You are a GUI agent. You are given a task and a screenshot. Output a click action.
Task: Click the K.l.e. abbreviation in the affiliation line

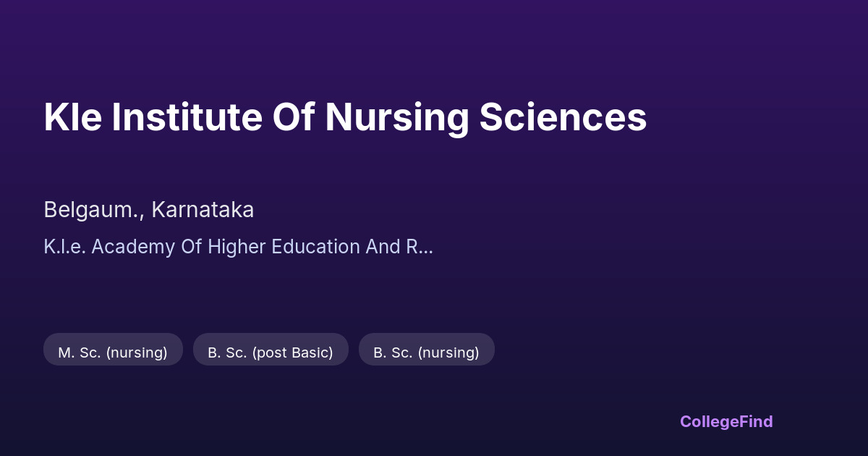click(x=64, y=247)
